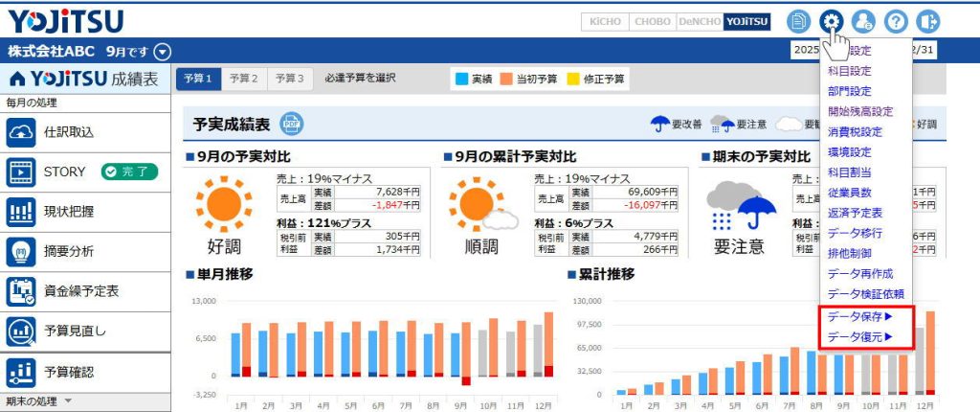Click the 予算見直し magnifier icon
980x412 pixels.
21,332
